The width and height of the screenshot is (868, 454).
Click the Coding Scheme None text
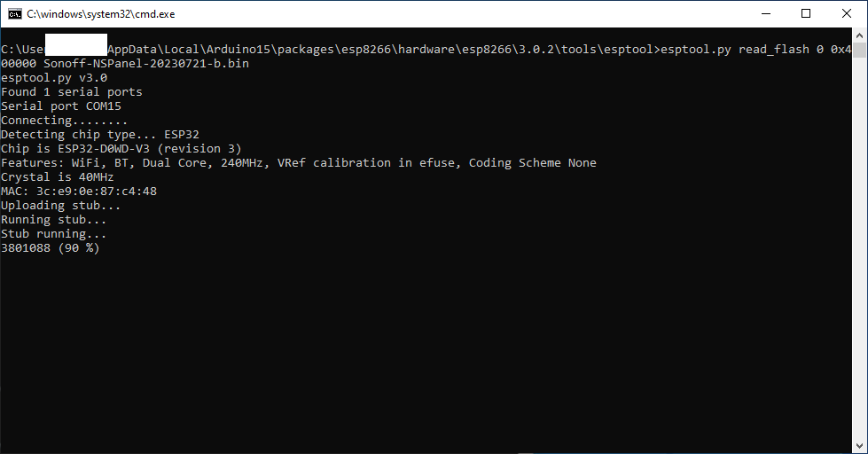[x=533, y=163]
